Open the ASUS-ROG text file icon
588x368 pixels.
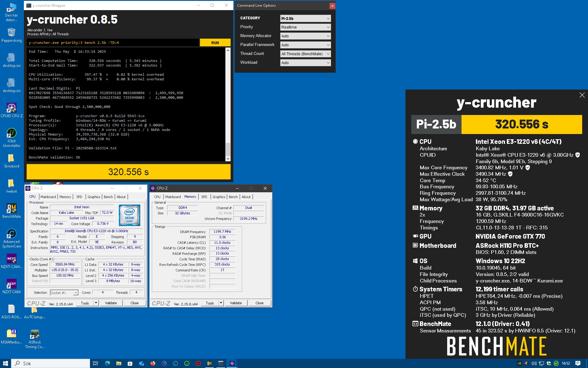(x=11, y=312)
